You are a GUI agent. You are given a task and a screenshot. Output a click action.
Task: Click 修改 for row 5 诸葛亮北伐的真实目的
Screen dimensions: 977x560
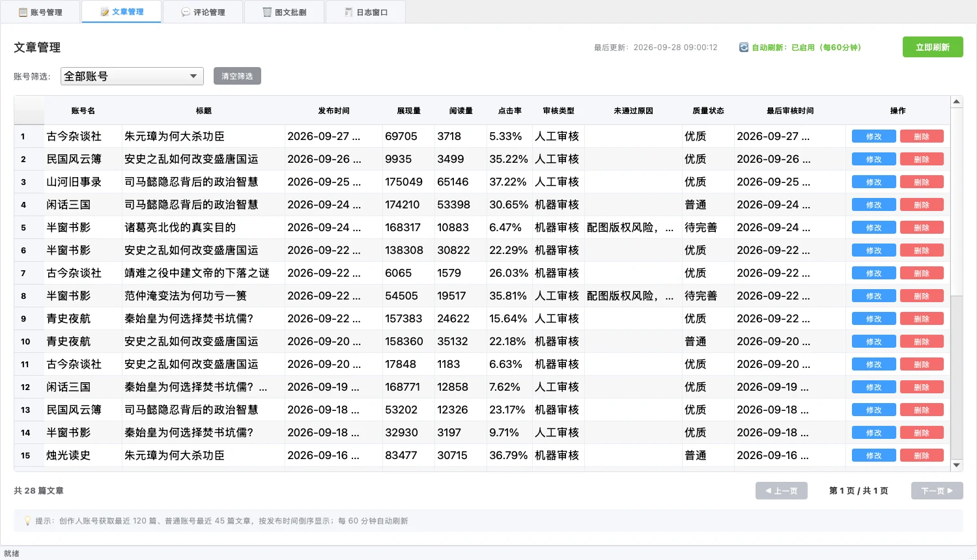(874, 228)
